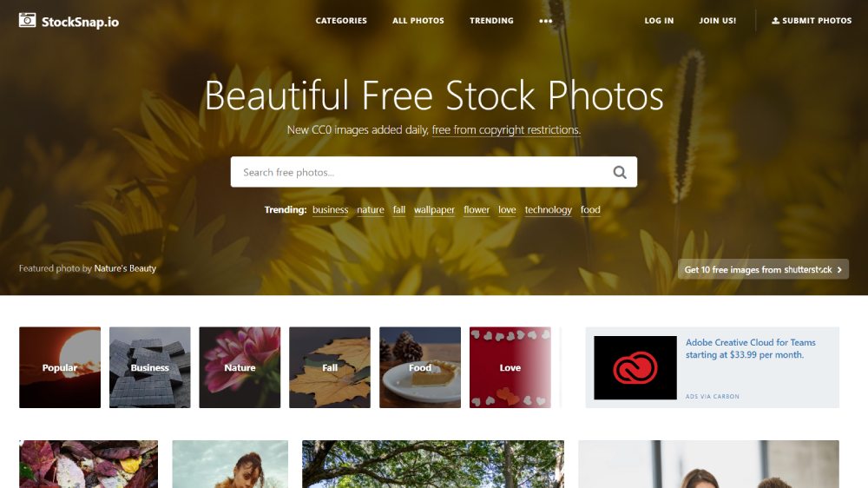Screen dimensions: 868x488
Task: Open the Business category thumbnail
Action: (x=150, y=367)
